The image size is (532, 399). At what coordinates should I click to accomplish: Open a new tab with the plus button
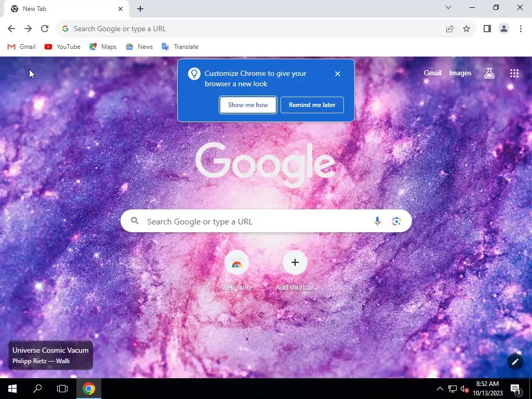click(140, 9)
